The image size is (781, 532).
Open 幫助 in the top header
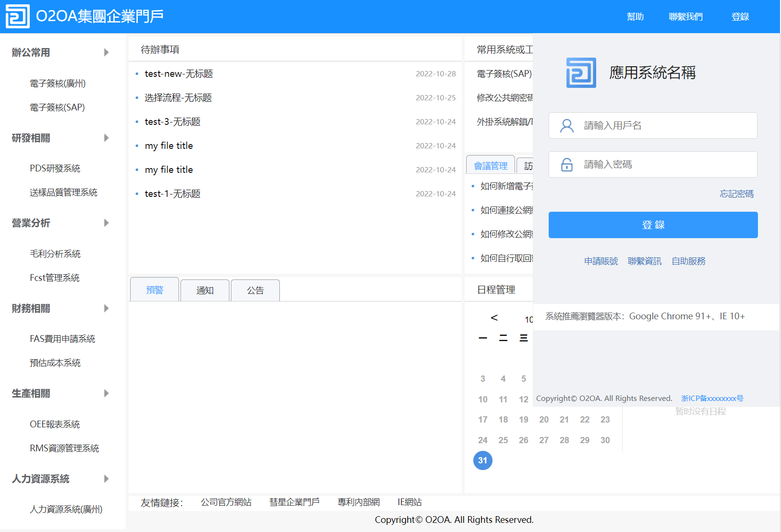pos(635,17)
